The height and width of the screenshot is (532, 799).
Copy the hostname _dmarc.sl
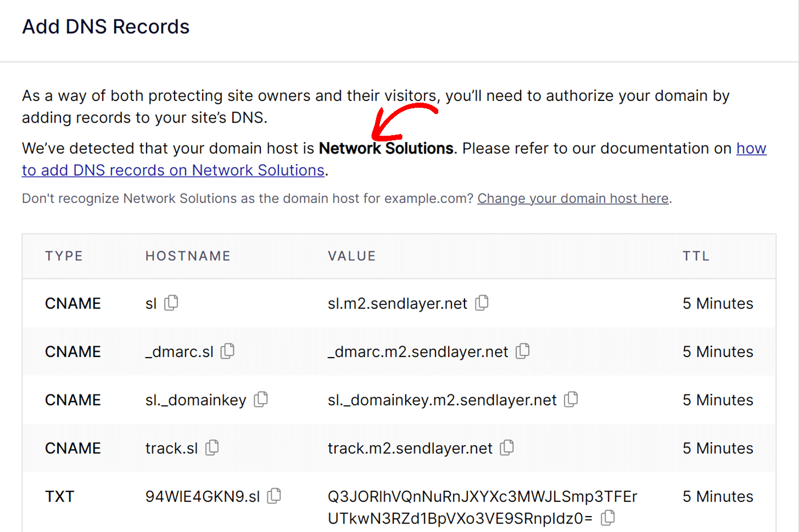pyautogui.click(x=227, y=352)
